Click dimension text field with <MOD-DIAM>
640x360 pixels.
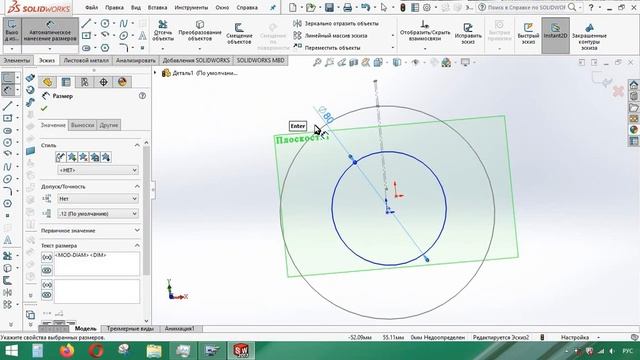point(97,264)
